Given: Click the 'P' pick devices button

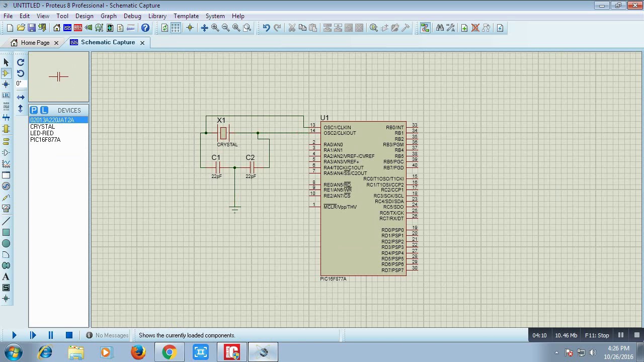Looking at the screenshot, I should point(34,110).
